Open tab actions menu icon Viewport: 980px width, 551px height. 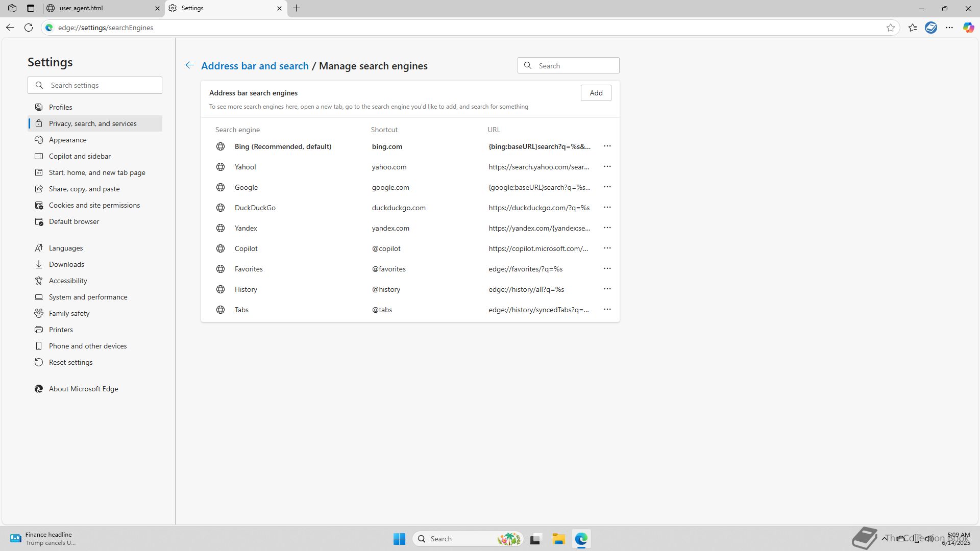[x=31, y=8]
